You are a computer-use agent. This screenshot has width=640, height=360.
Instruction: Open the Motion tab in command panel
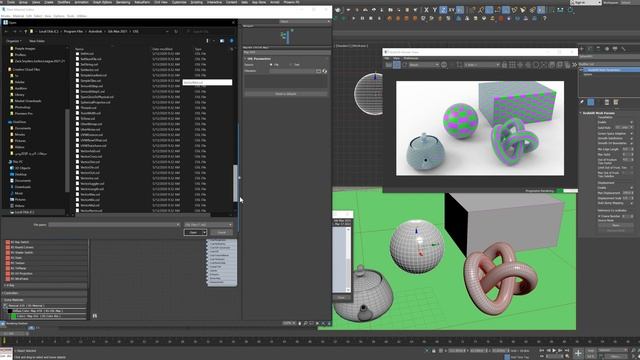tap(607, 49)
